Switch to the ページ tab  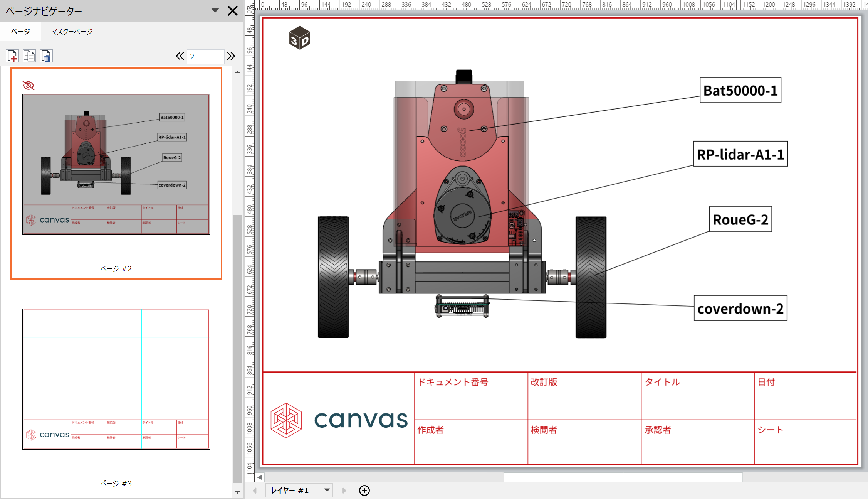tap(20, 32)
